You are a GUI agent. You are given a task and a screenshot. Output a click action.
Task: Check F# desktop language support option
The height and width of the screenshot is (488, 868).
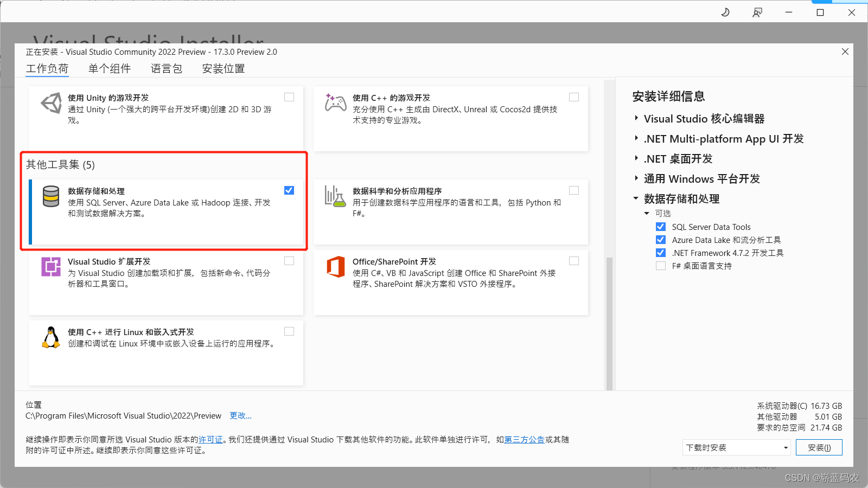pyautogui.click(x=661, y=266)
